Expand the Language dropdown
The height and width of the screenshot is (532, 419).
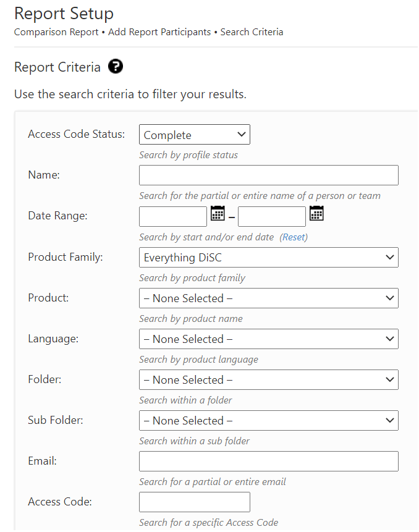(268, 339)
